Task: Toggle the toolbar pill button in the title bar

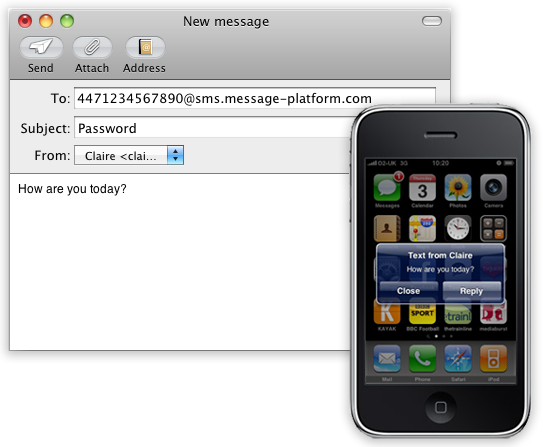Action: (x=432, y=21)
